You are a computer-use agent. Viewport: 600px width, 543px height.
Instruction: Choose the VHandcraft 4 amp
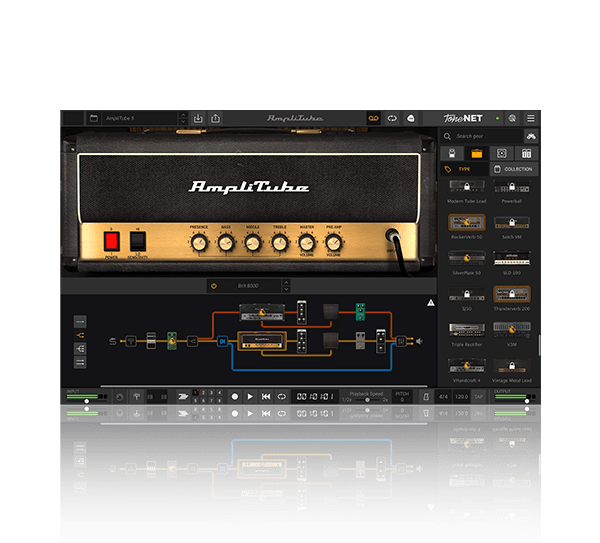(467, 366)
